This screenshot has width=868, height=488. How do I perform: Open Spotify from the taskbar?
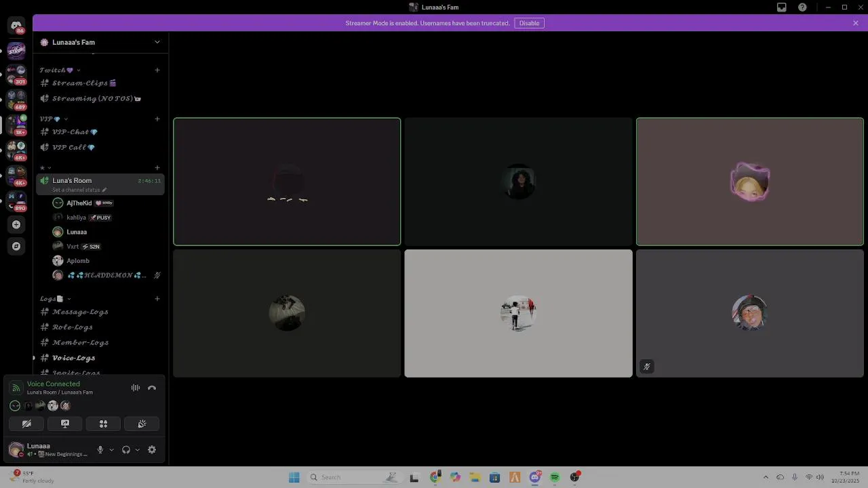pos(555,477)
